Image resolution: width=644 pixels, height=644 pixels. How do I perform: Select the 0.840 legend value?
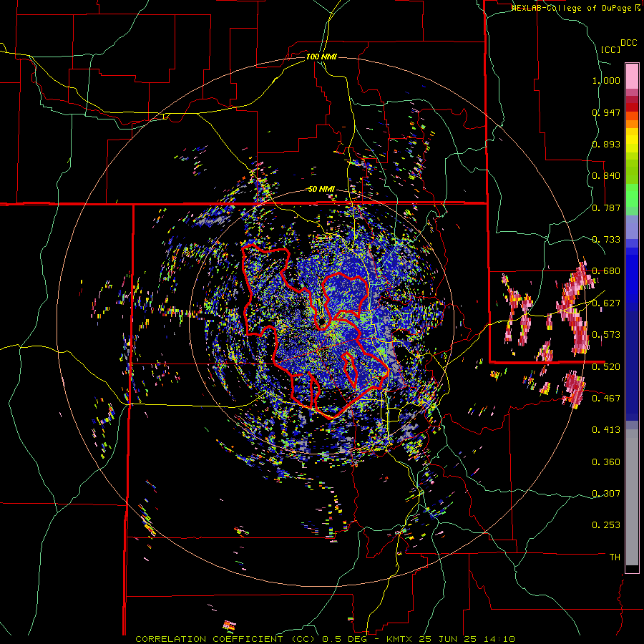(x=606, y=176)
